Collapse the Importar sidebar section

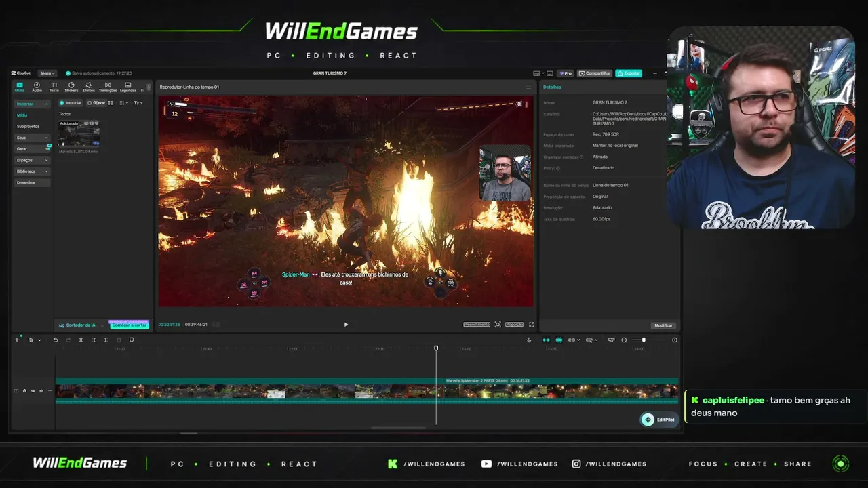[32, 104]
